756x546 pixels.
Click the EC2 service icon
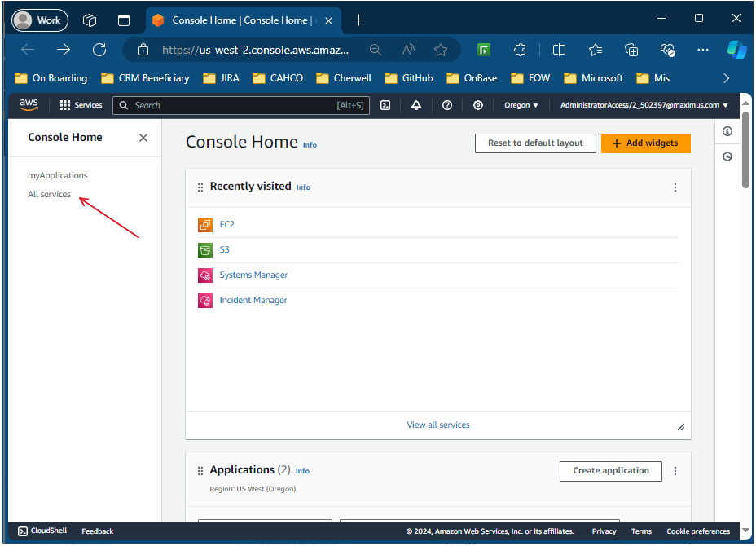[x=205, y=224]
